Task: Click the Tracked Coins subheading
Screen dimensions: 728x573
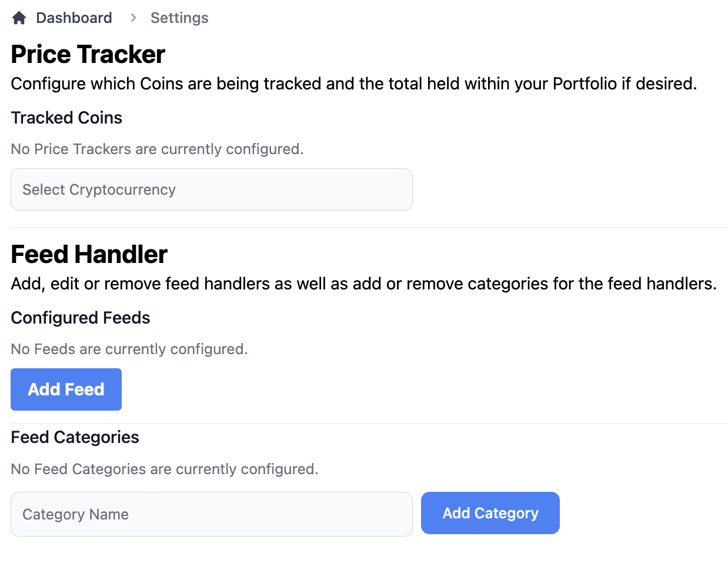Action: 66,118
